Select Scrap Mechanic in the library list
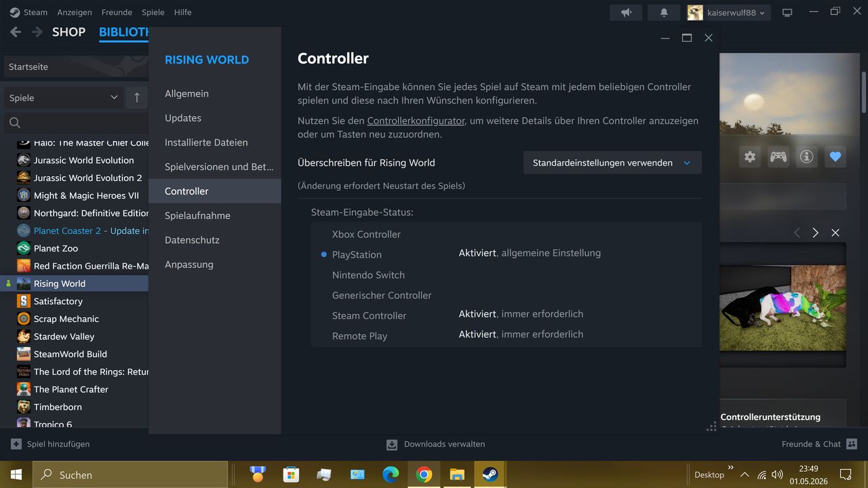This screenshot has height=488, width=868. click(x=66, y=319)
